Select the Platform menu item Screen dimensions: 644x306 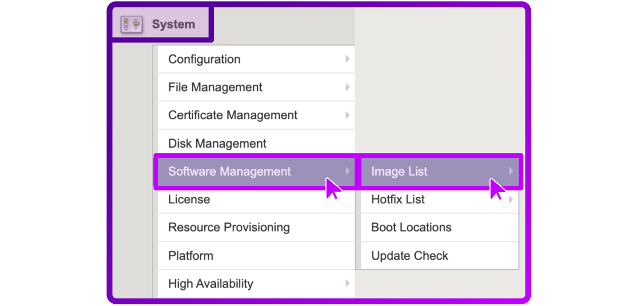click(256, 256)
